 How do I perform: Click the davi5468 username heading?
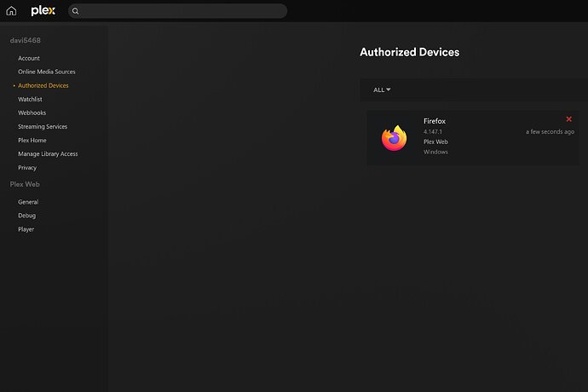tap(25, 40)
